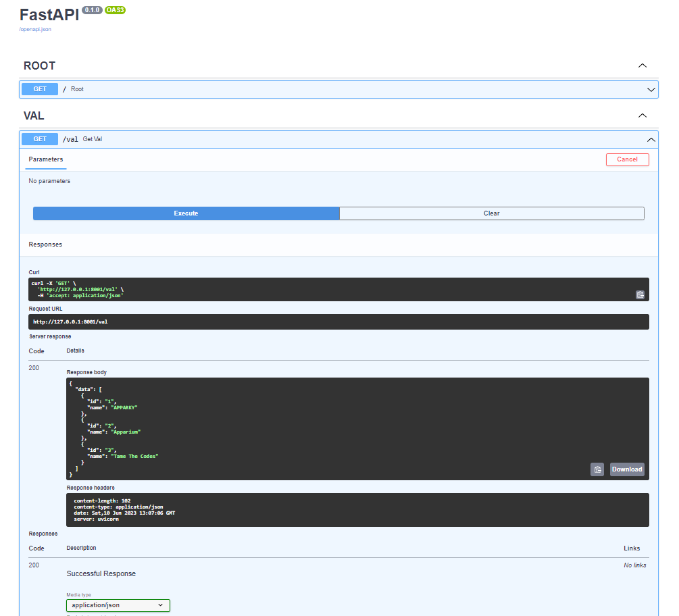This screenshot has height=616, width=679.
Task: Click the GET badge for Root
Action: click(40, 89)
